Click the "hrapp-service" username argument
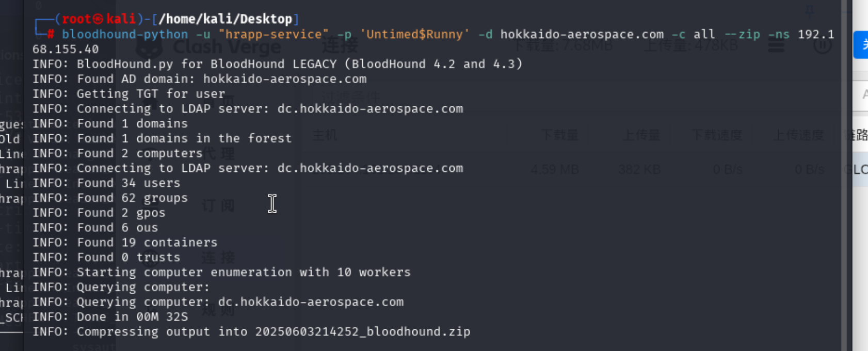This screenshot has height=351, width=868. pyautogui.click(x=274, y=35)
